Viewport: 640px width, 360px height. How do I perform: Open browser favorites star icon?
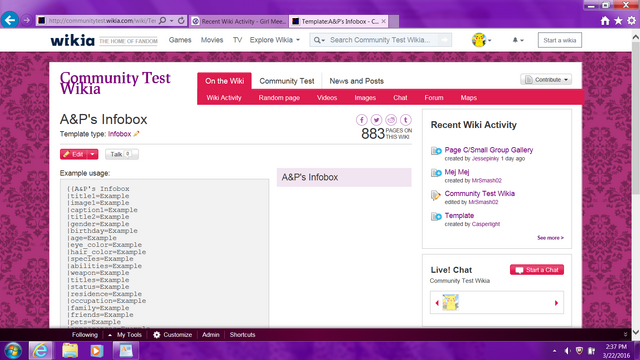618,20
